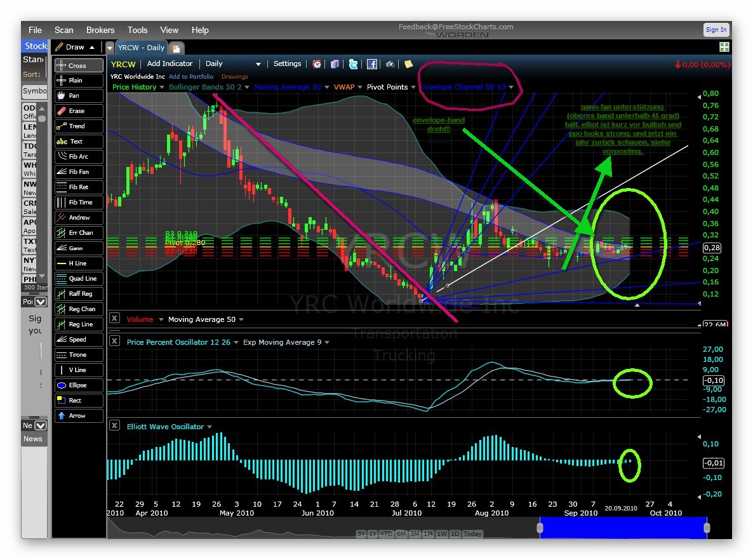753x560 pixels.
Task: Activate the Pan hand tool
Action: pos(79,96)
